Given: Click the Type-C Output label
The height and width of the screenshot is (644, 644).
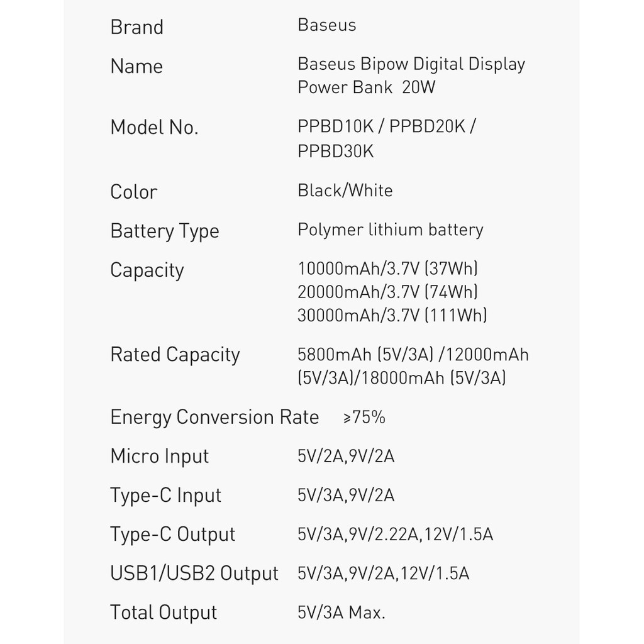Looking at the screenshot, I should pyautogui.click(x=172, y=534).
